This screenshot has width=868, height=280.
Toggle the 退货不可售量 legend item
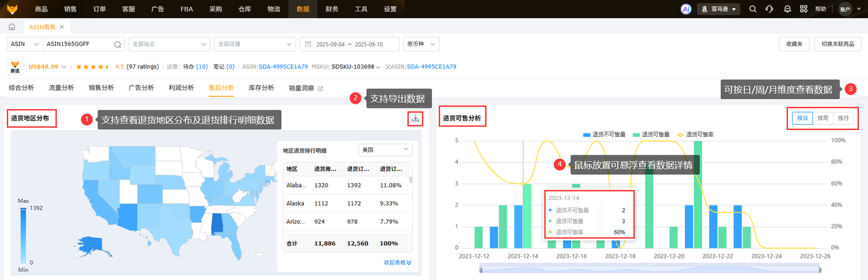coord(604,134)
